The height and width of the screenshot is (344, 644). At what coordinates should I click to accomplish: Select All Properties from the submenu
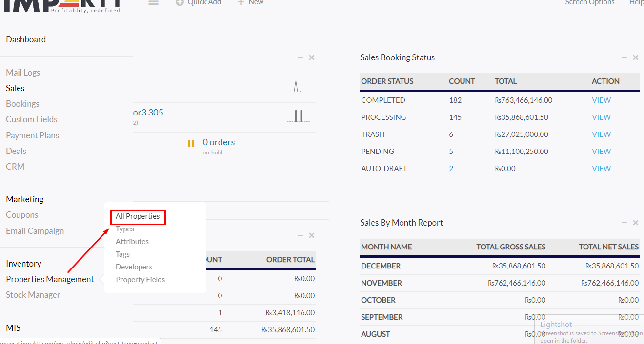[138, 216]
